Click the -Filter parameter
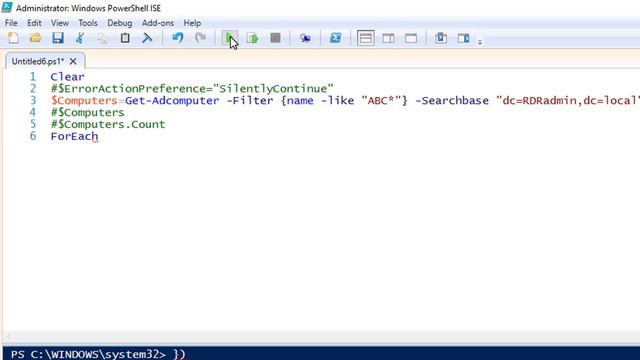 click(x=249, y=100)
